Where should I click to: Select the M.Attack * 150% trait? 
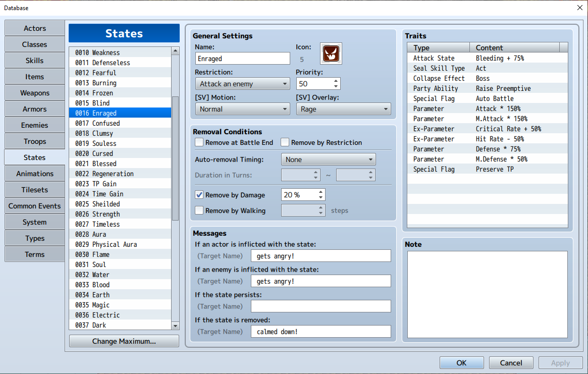487,119
